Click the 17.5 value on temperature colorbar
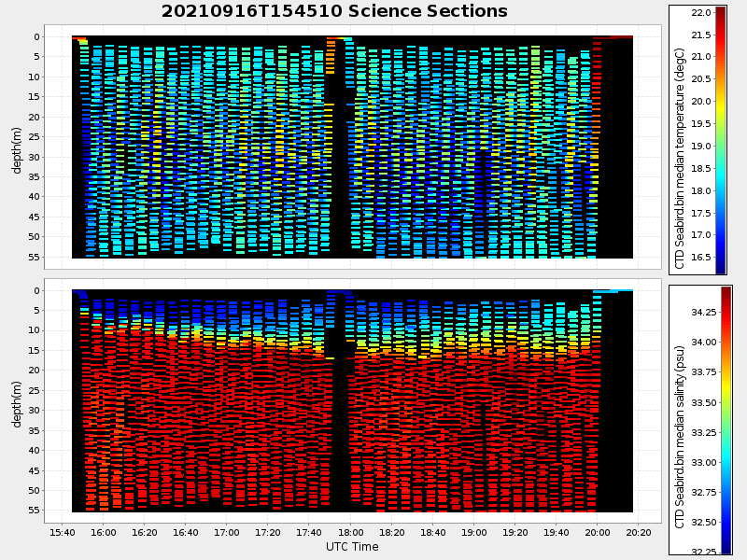This screenshot has width=747, height=560. click(701, 213)
